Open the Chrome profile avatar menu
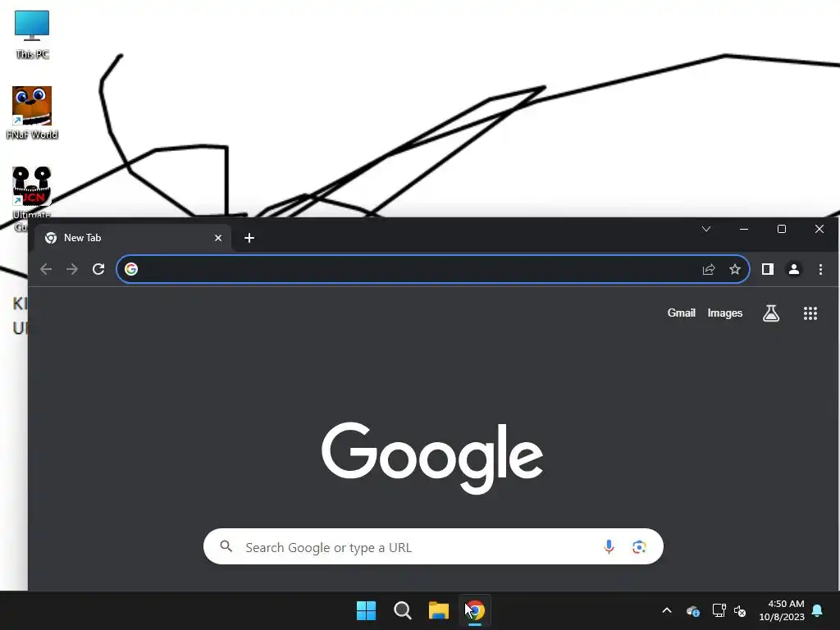This screenshot has height=630, width=840. (794, 269)
